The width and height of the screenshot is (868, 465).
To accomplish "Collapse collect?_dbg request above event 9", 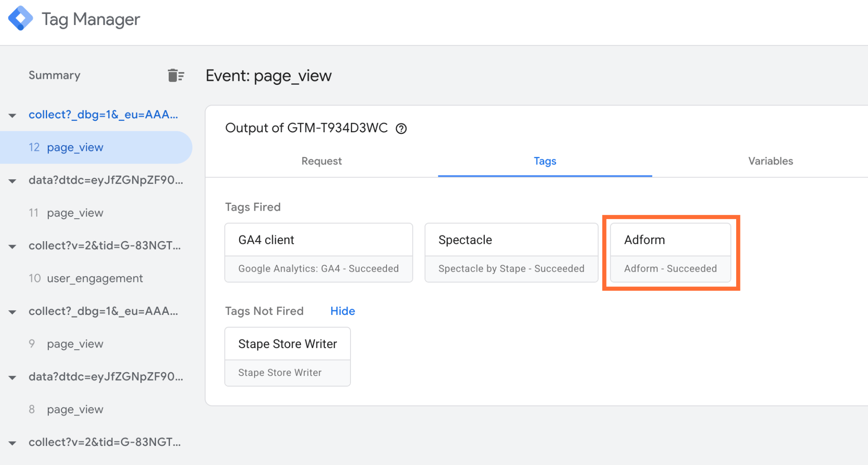I will 13,312.
